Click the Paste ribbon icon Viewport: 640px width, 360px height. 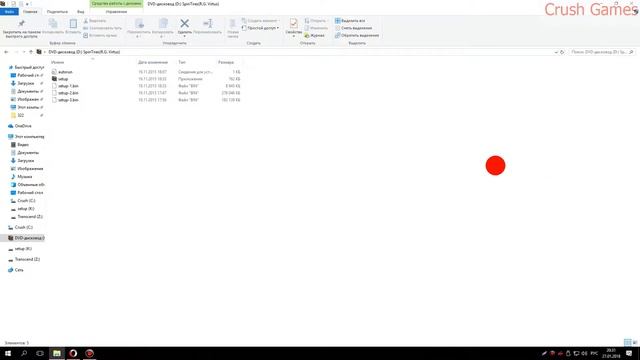73,24
